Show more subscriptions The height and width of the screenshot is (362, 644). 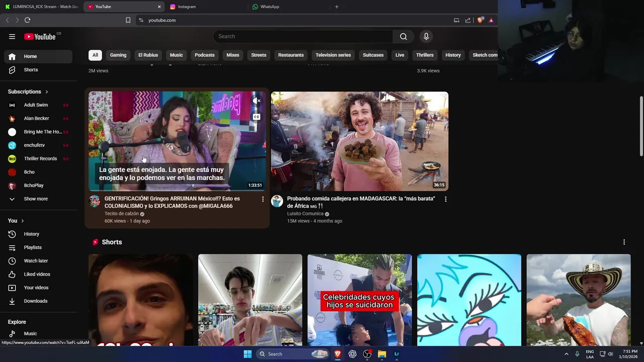tap(38, 199)
